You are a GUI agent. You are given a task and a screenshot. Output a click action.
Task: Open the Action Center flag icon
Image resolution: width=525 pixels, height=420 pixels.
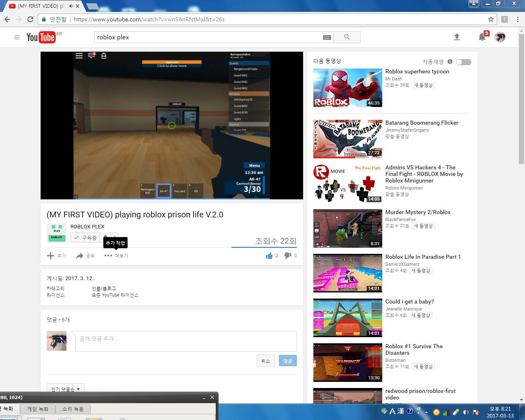click(476, 412)
